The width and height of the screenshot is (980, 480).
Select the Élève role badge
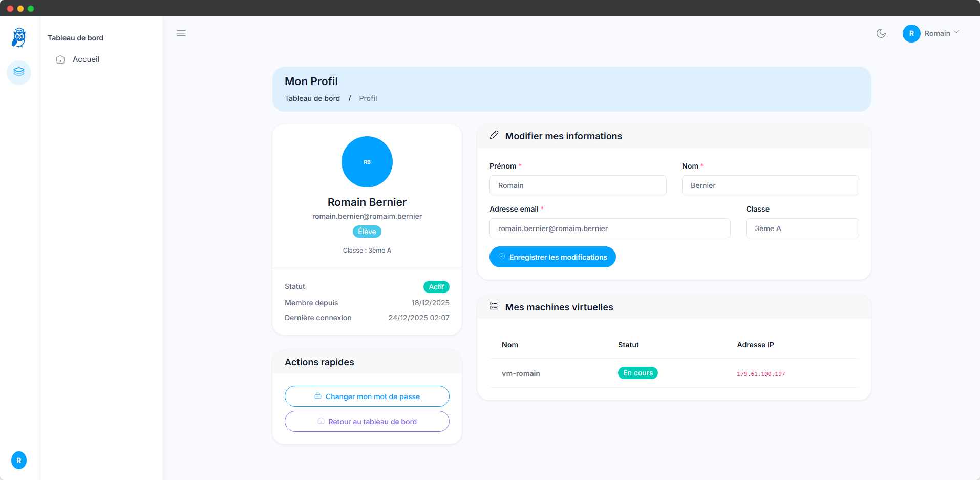[367, 232]
